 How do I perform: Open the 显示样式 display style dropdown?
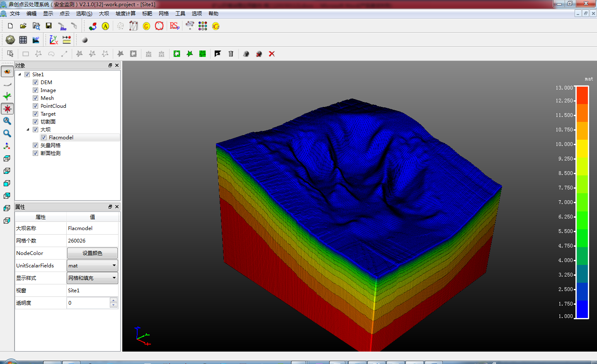92,278
